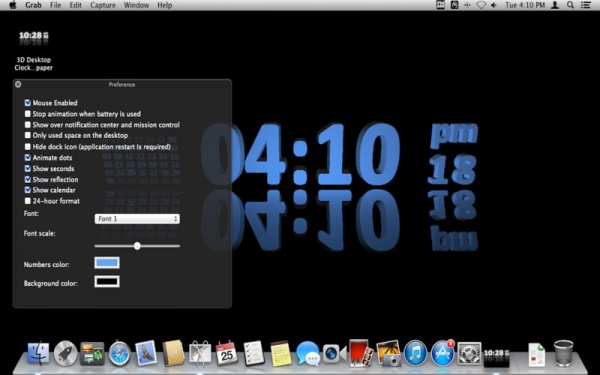The width and height of the screenshot is (600, 375).
Task: Uncheck Animate dots
Action: click(28, 157)
